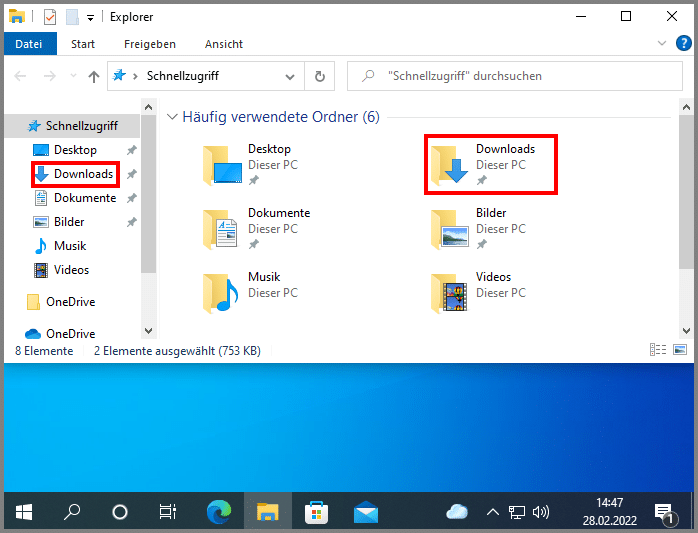Expand the ribbon with the chevron arrow

click(662, 44)
